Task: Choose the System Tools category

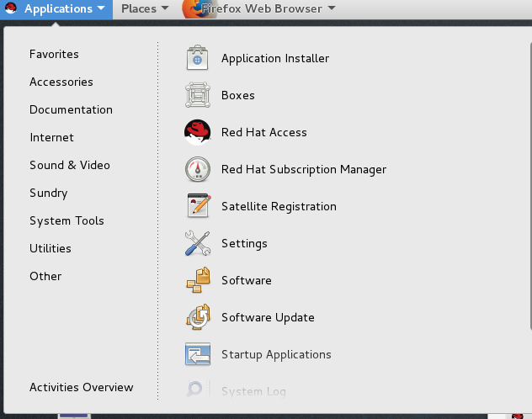Action: (x=66, y=221)
